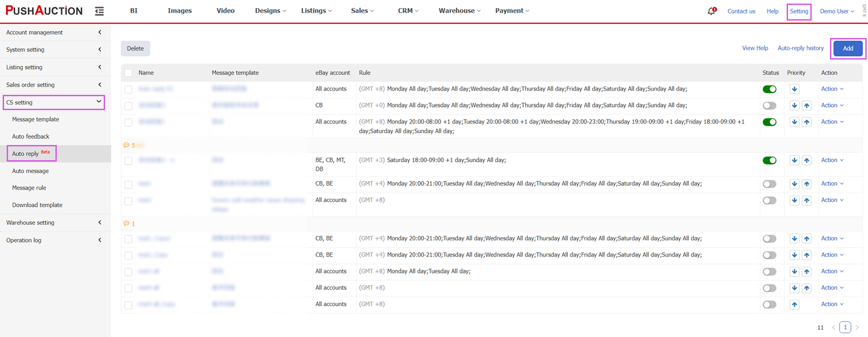Move the CB account rule up in priority

tap(806, 106)
